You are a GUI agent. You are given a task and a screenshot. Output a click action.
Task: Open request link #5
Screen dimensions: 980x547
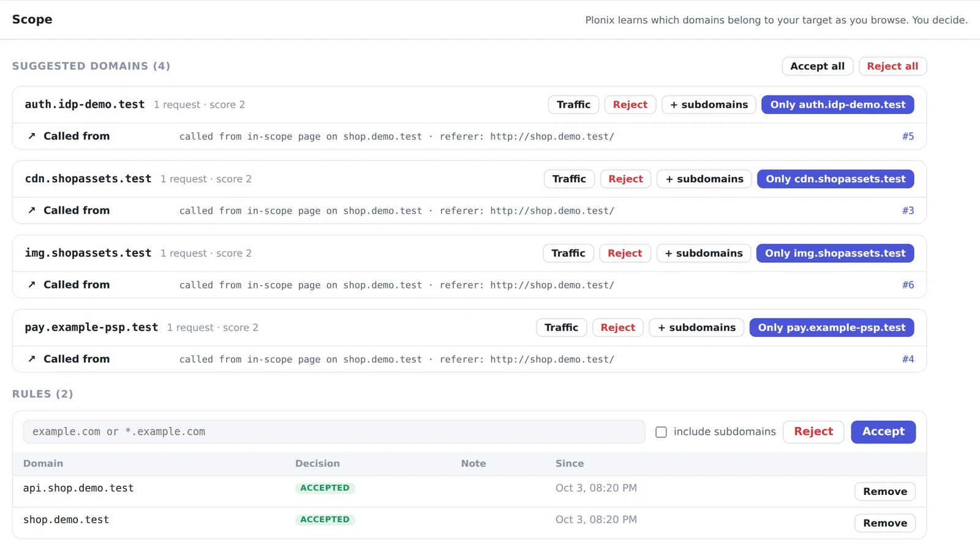(908, 136)
